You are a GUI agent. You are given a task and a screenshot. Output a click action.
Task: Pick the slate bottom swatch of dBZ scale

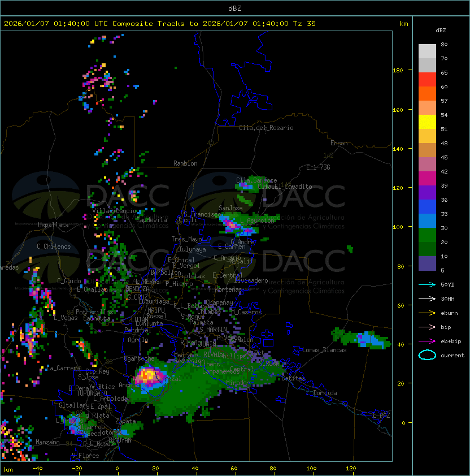point(427,263)
